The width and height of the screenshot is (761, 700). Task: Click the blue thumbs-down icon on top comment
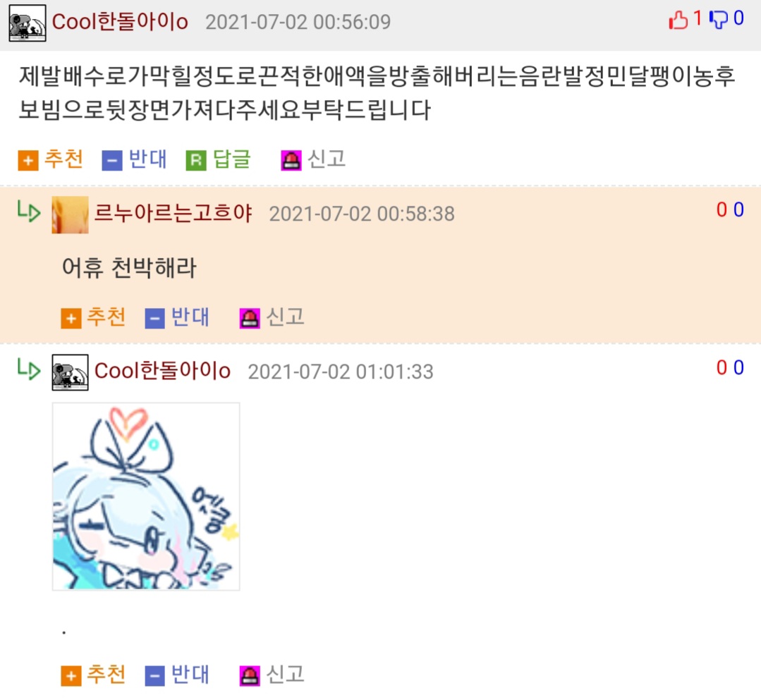coord(718,20)
